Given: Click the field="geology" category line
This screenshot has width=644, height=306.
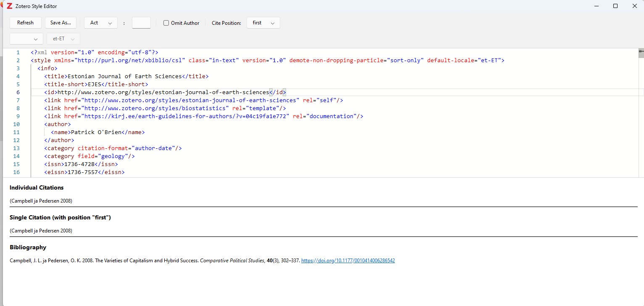Looking at the screenshot, I should coord(89,156).
